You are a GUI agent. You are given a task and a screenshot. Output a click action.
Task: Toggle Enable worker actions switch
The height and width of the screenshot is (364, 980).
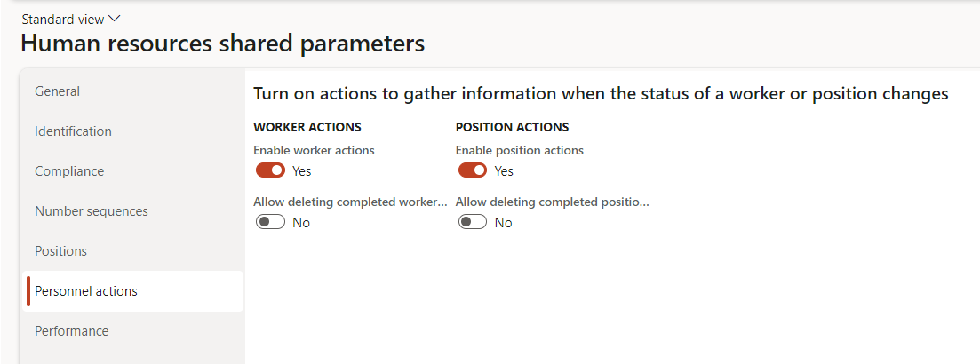point(271,170)
